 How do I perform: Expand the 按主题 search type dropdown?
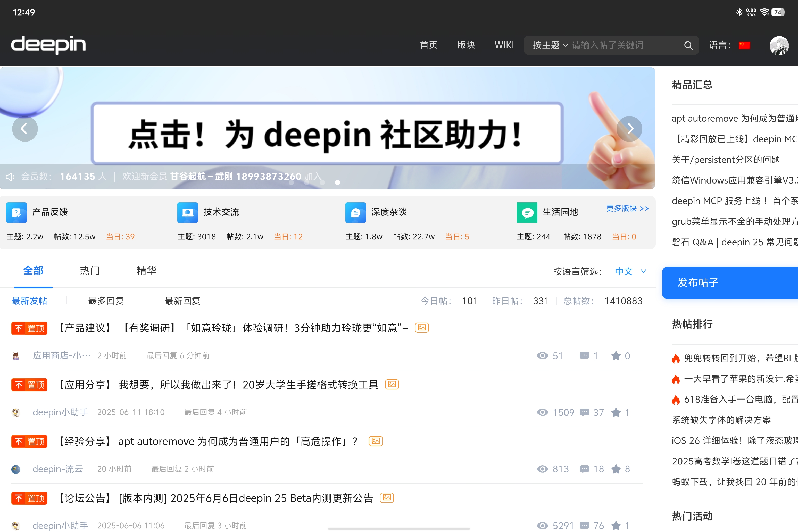tap(550, 45)
